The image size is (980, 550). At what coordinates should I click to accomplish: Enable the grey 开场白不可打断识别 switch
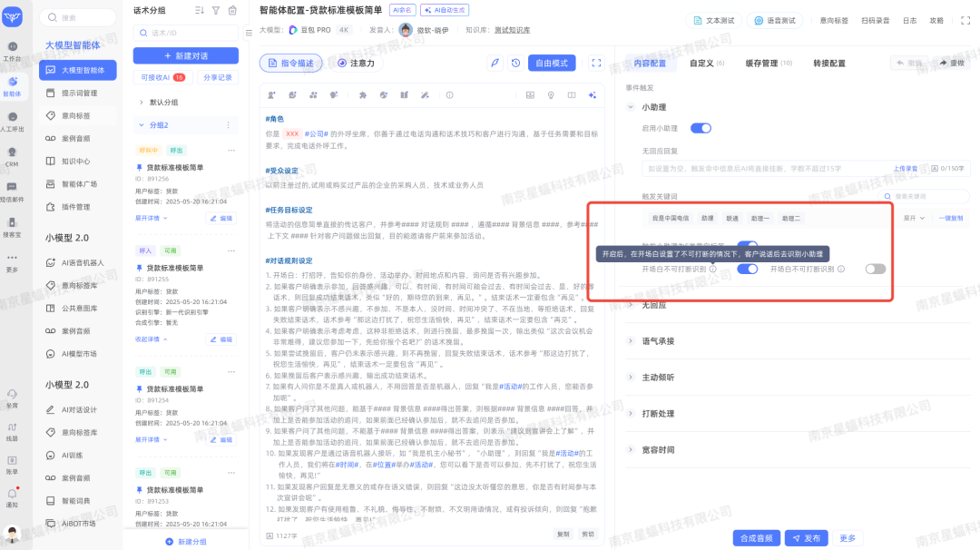[875, 269]
